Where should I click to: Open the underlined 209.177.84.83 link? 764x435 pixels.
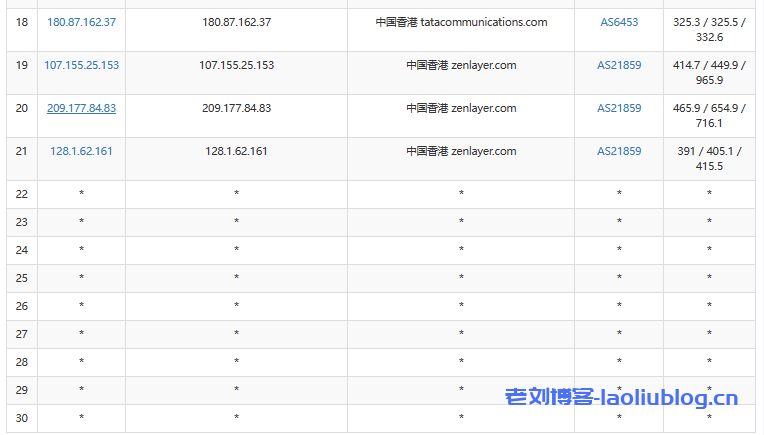81,108
